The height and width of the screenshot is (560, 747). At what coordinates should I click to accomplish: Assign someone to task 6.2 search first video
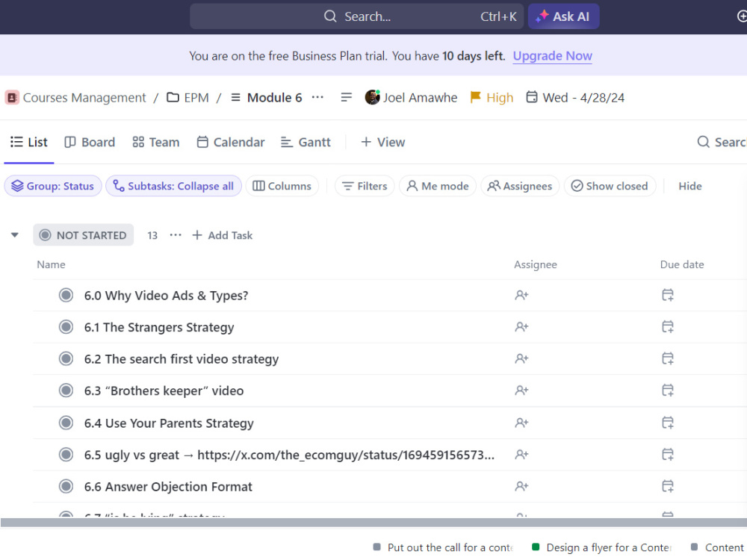(521, 358)
